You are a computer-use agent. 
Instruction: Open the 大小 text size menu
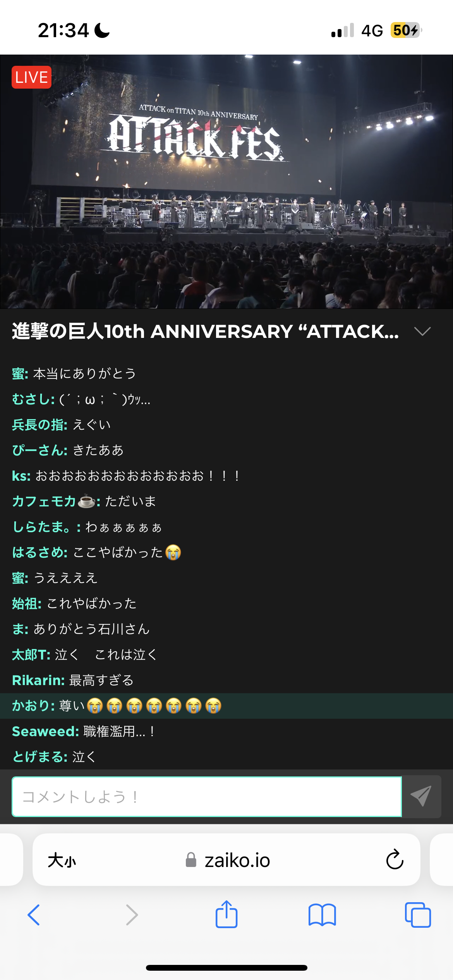tap(62, 860)
